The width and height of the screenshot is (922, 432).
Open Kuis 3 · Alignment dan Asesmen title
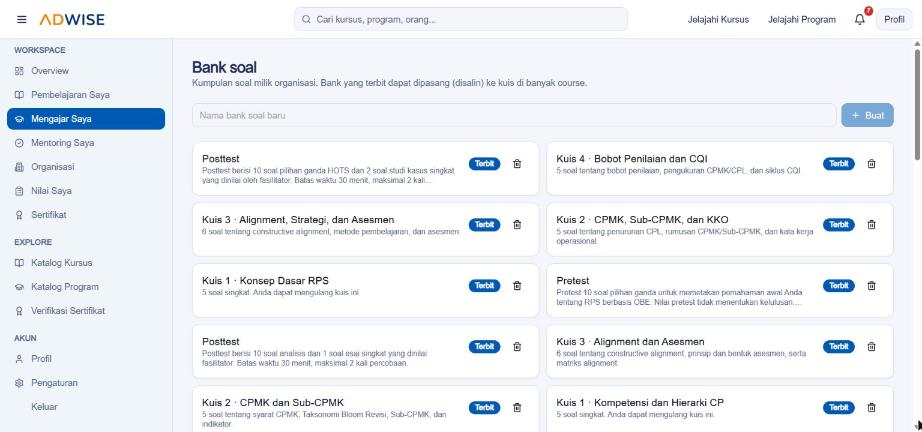point(630,341)
